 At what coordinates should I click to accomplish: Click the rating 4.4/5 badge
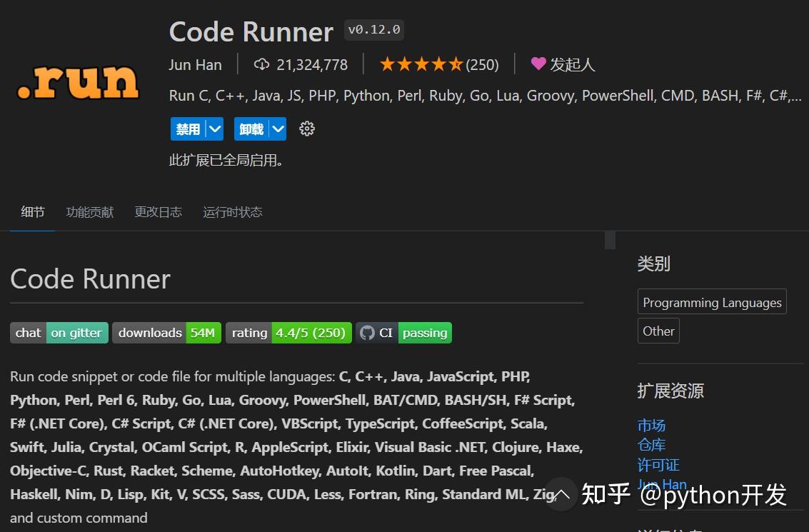pos(311,332)
